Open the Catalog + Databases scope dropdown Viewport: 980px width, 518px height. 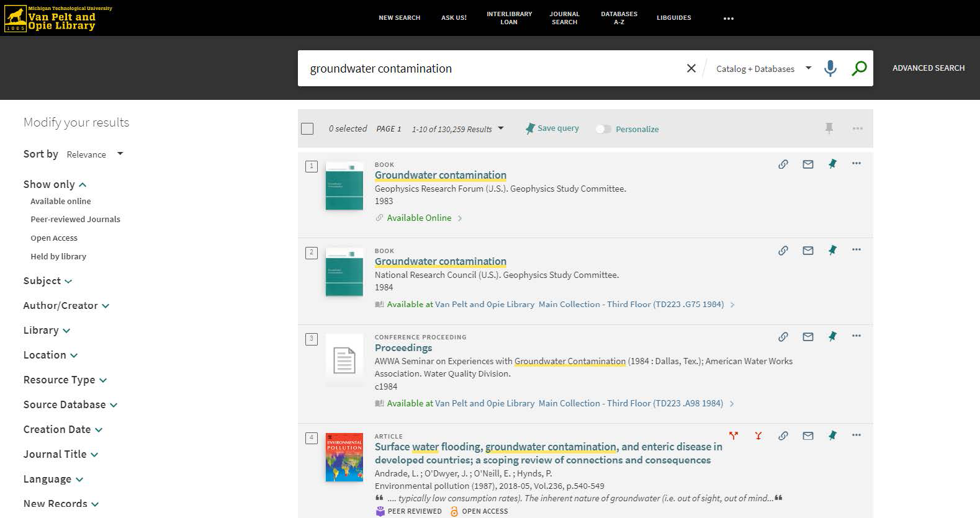click(763, 68)
